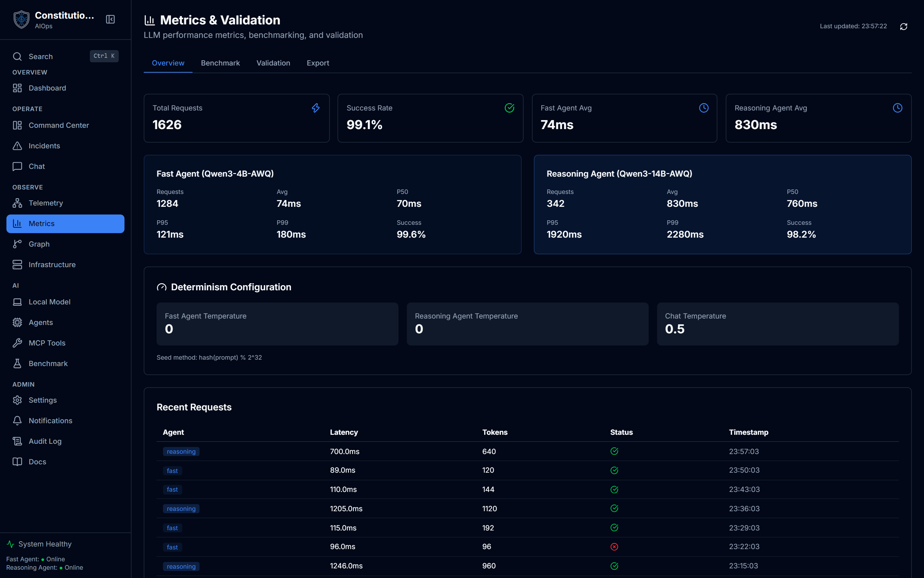Click the tokens value 1120
This screenshot has width=924, height=578.
(490, 509)
